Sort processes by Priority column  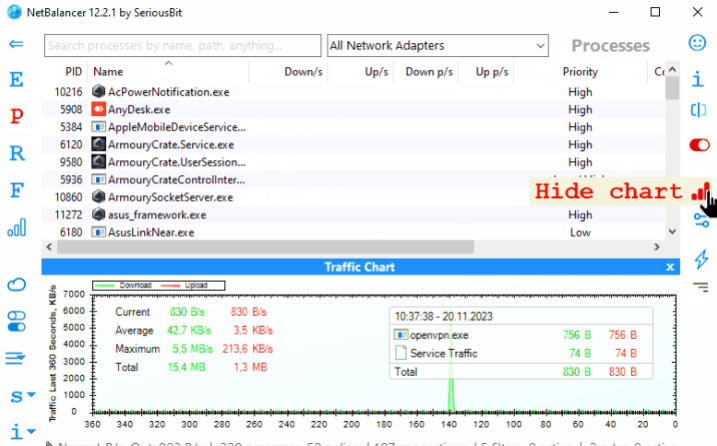point(580,72)
